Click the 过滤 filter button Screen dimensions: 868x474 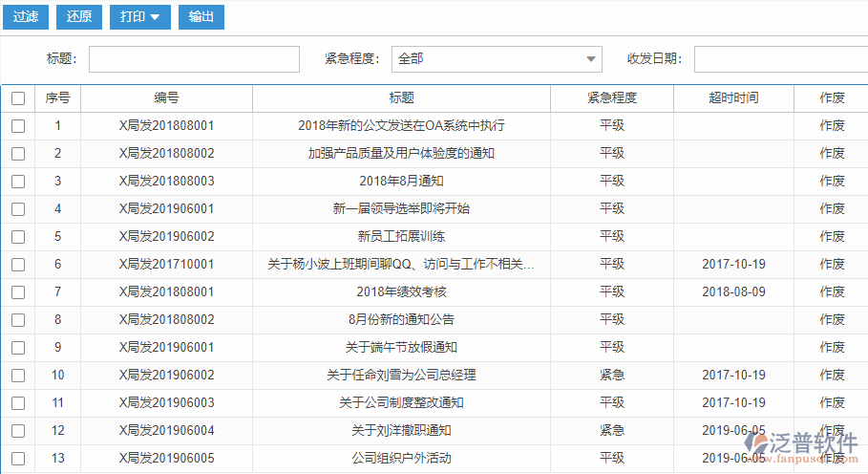[x=26, y=16]
